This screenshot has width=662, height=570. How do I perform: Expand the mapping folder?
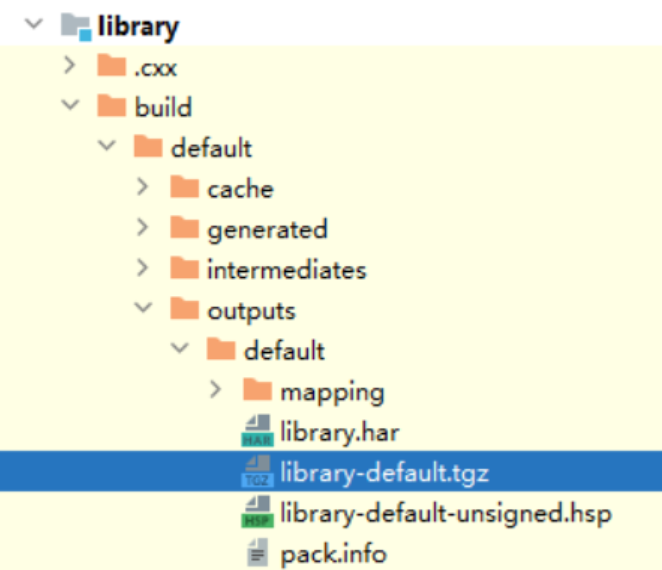(215, 391)
